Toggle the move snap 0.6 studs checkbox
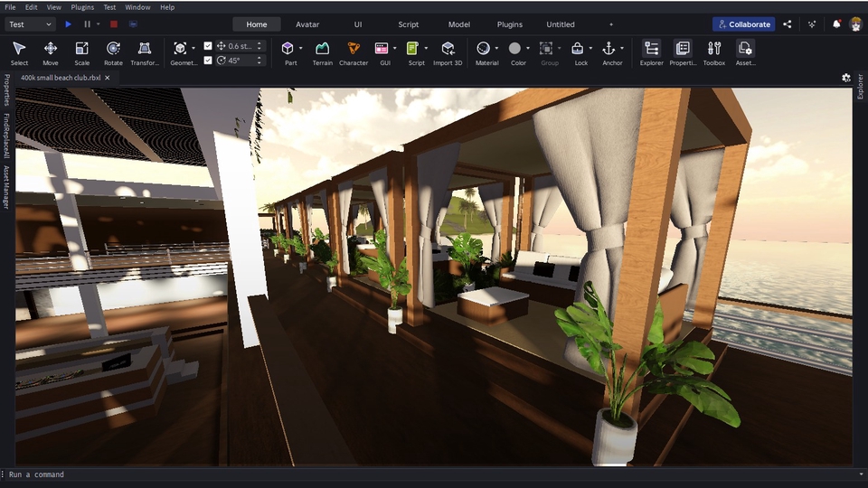 point(209,46)
